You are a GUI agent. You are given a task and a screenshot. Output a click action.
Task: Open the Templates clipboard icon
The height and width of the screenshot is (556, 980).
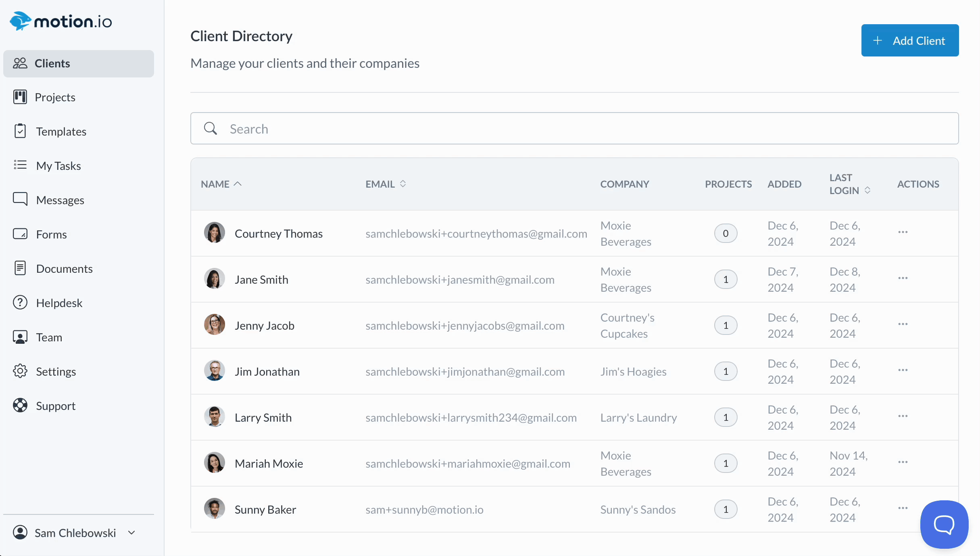(20, 131)
